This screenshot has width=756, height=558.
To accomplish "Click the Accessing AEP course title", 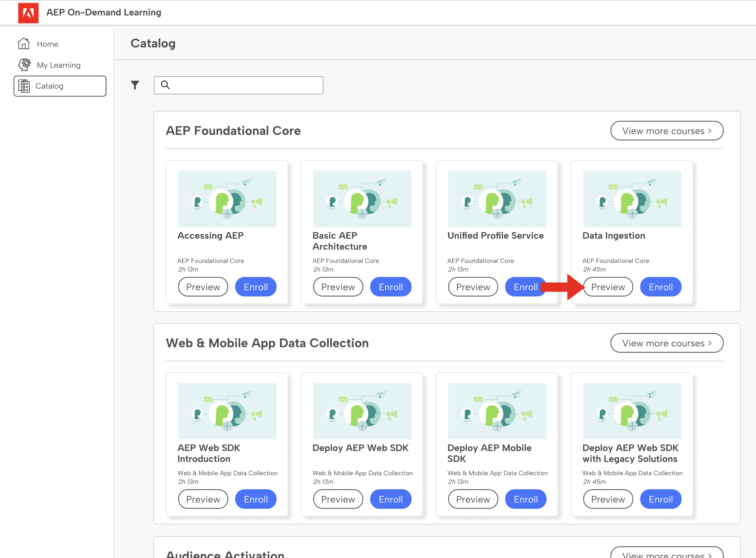I will 210,236.
